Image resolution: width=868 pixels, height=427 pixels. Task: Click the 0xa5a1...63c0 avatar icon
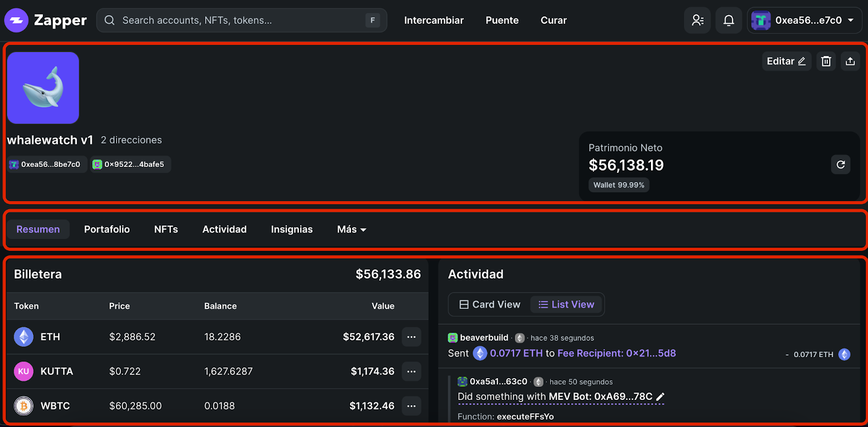point(462,381)
